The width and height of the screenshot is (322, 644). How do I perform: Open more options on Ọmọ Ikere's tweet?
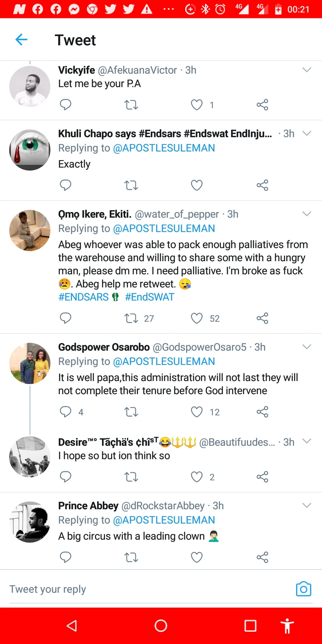(x=307, y=214)
